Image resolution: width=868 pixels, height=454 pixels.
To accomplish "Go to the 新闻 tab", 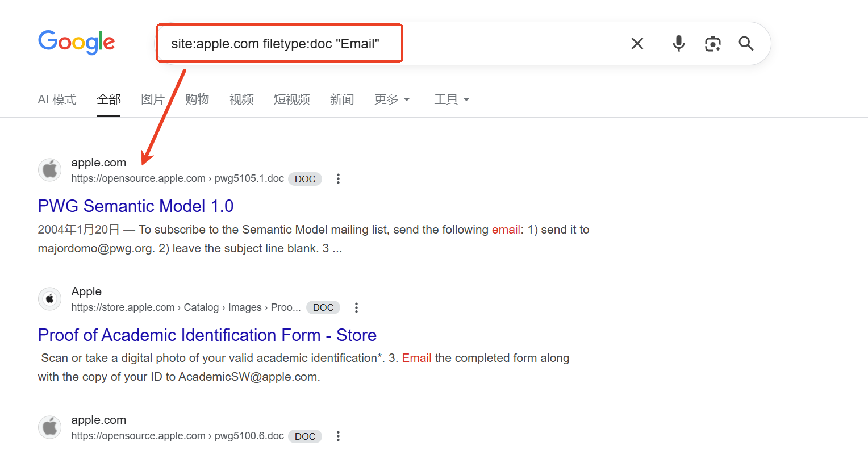I will point(342,99).
